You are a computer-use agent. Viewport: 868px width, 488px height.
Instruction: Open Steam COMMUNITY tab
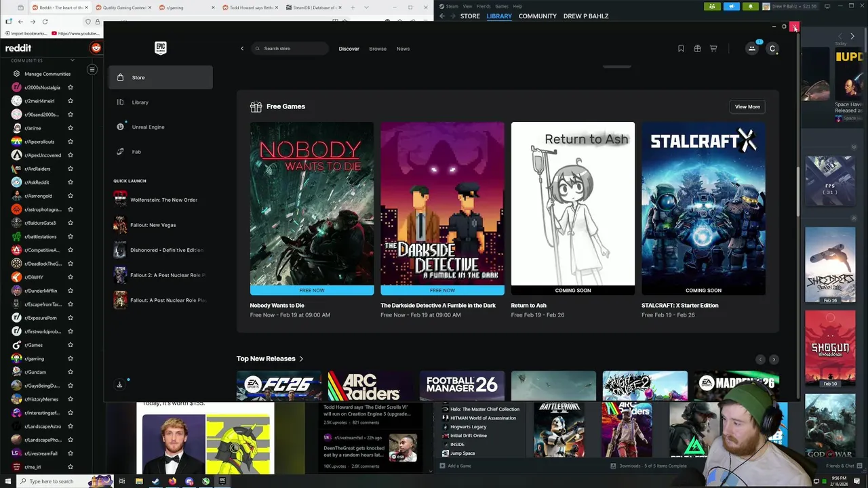coord(538,16)
